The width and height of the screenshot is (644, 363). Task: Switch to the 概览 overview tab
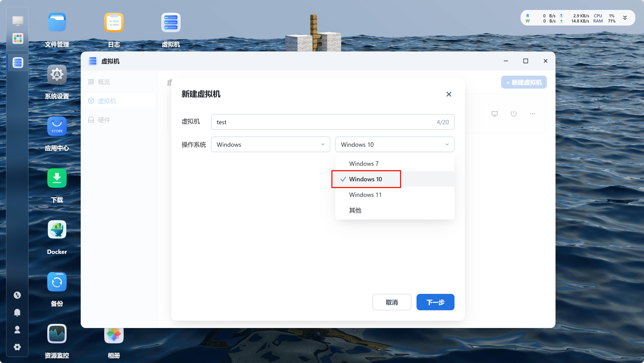tap(120, 82)
